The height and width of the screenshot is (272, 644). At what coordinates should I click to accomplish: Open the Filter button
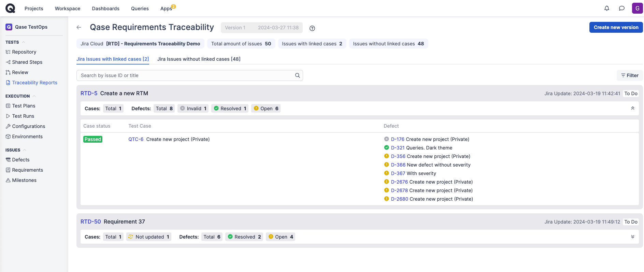[x=630, y=75]
